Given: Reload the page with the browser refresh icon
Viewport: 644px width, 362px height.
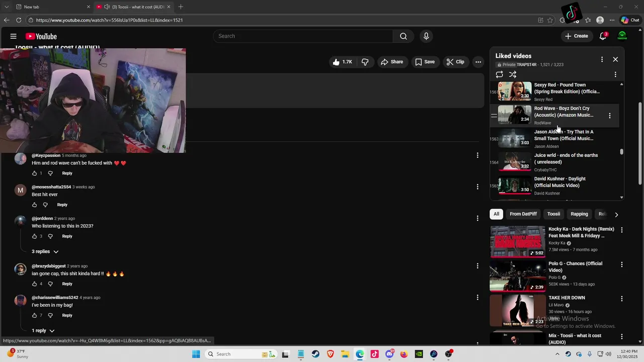Looking at the screenshot, I should tap(19, 20).
